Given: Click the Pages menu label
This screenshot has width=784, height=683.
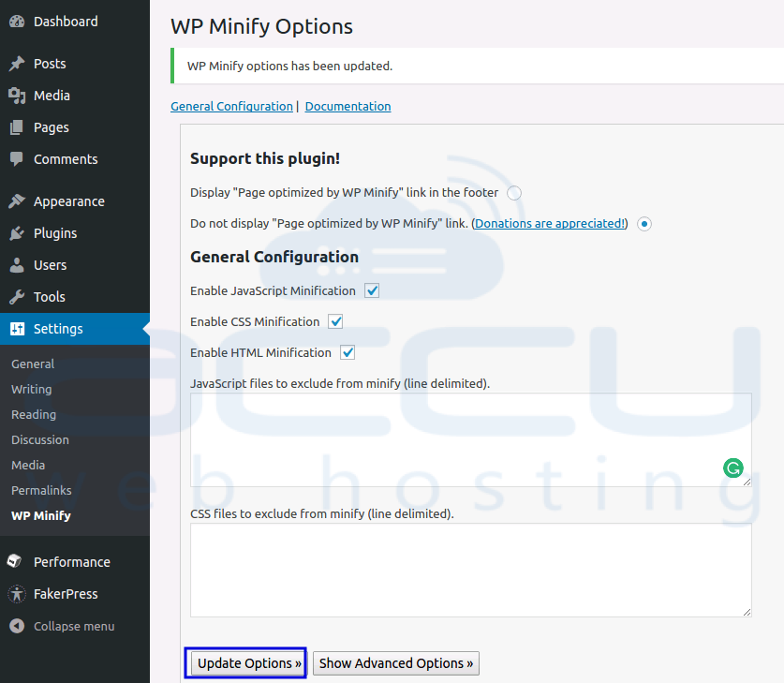Looking at the screenshot, I should point(51,127).
